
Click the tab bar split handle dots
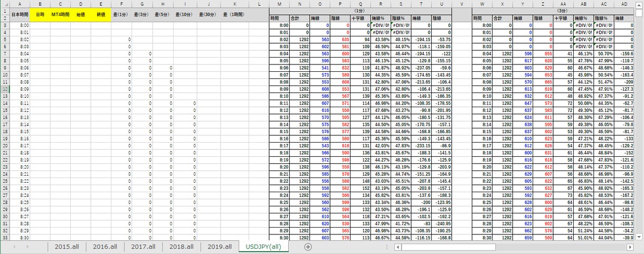[x=386, y=247]
